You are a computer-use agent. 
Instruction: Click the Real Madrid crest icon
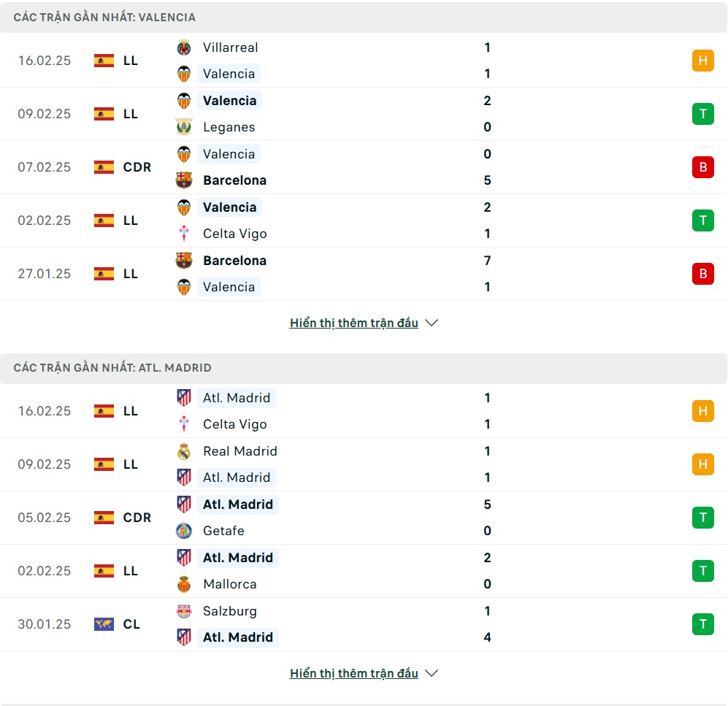pos(184,451)
